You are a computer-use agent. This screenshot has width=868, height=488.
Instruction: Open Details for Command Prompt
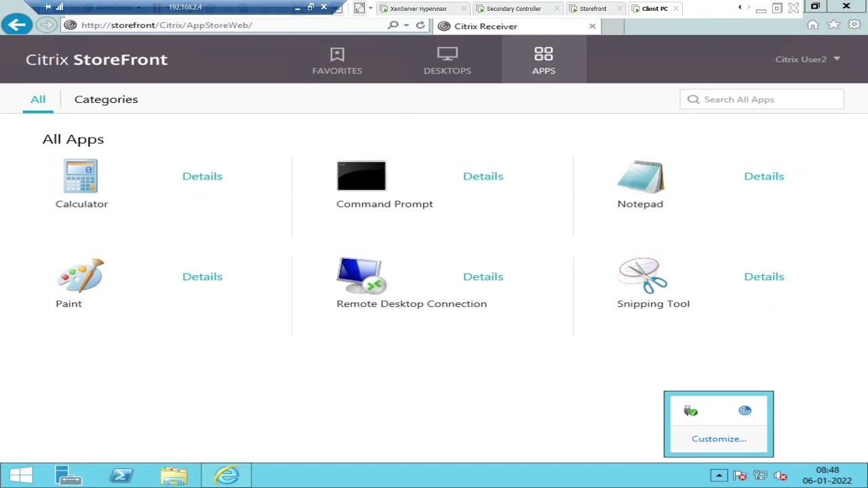483,176
